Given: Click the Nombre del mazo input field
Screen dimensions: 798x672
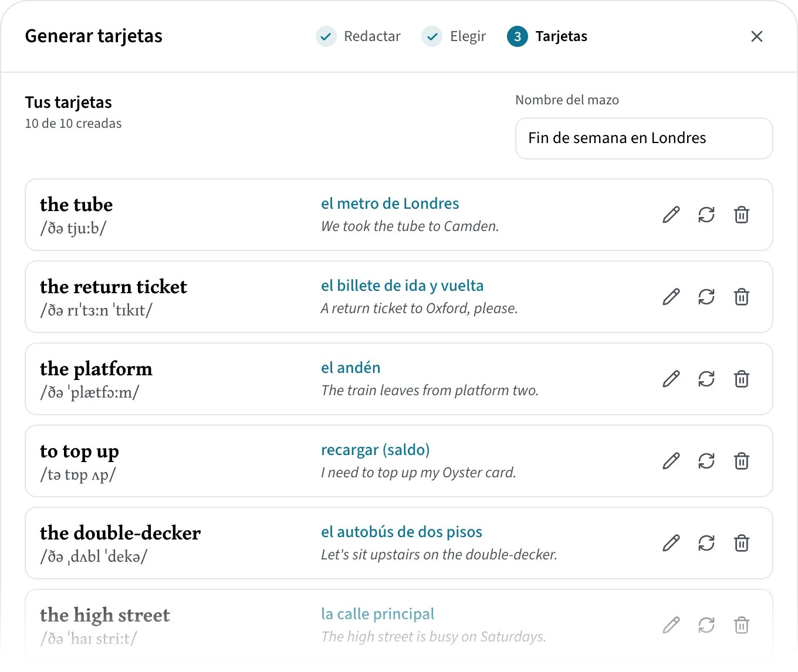Looking at the screenshot, I should (644, 138).
